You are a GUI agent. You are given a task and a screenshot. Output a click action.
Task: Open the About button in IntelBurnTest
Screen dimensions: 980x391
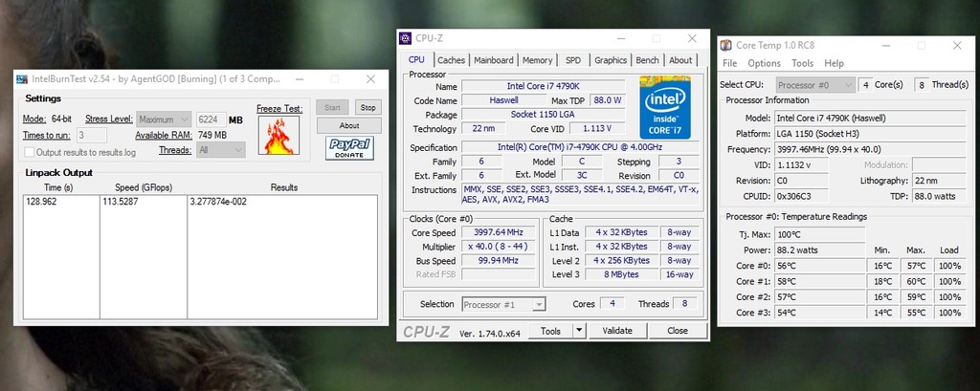[348, 125]
